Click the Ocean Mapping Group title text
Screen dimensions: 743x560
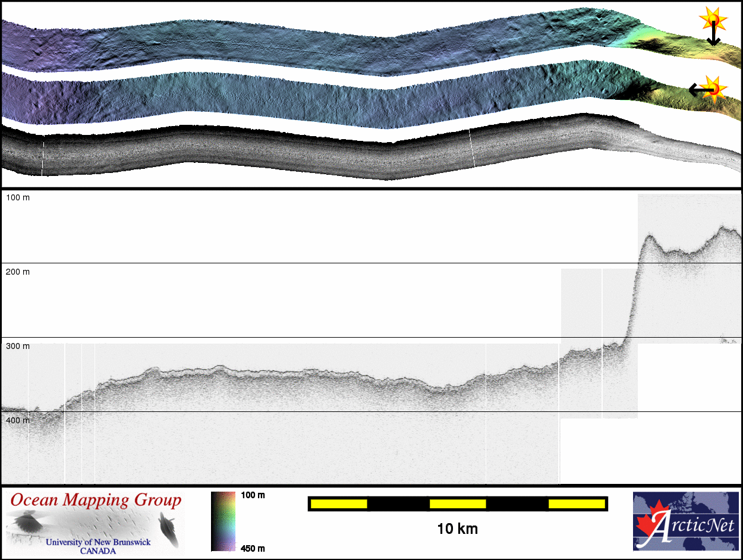coord(96,501)
